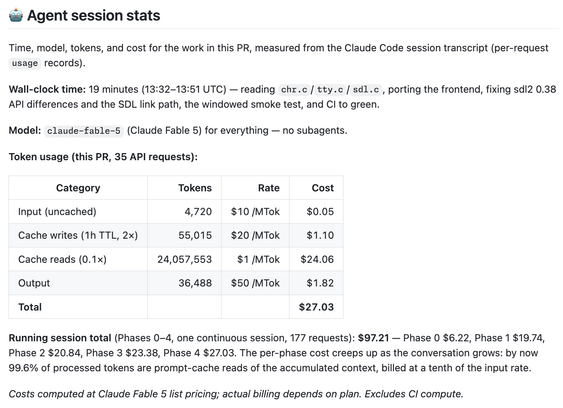Click the italic pricing disclaimer line

(236, 394)
